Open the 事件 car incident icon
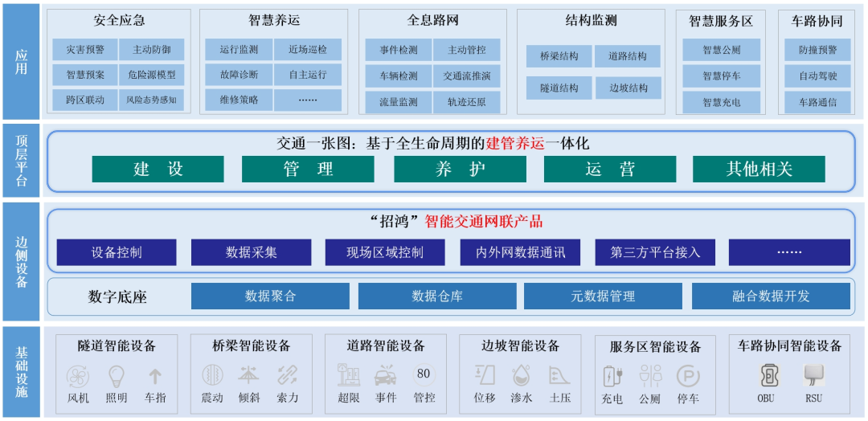 [x=386, y=376]
